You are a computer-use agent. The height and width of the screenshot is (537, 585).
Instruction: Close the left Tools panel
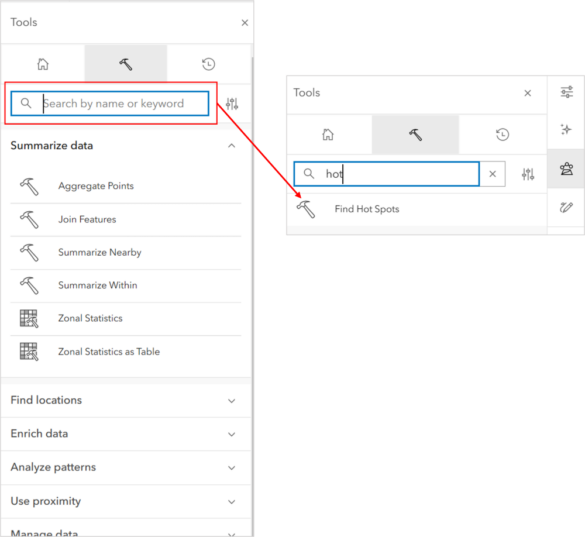click(x=245, y=23)
